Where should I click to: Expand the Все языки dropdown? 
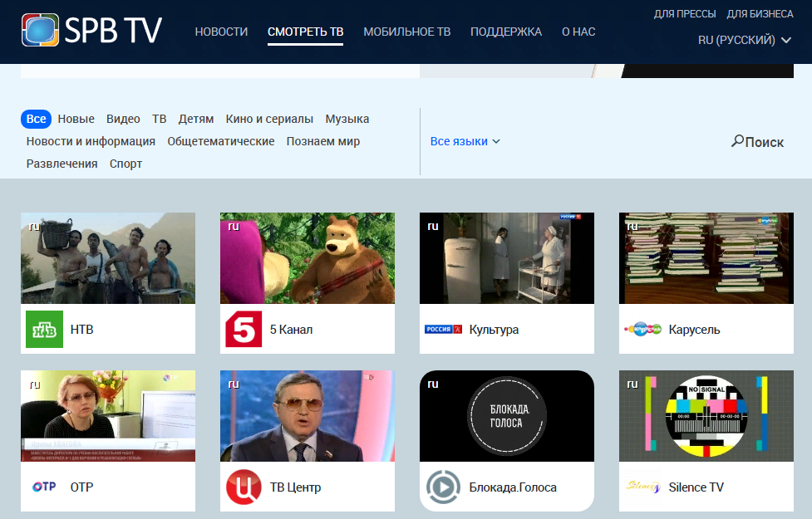(465, 141)
